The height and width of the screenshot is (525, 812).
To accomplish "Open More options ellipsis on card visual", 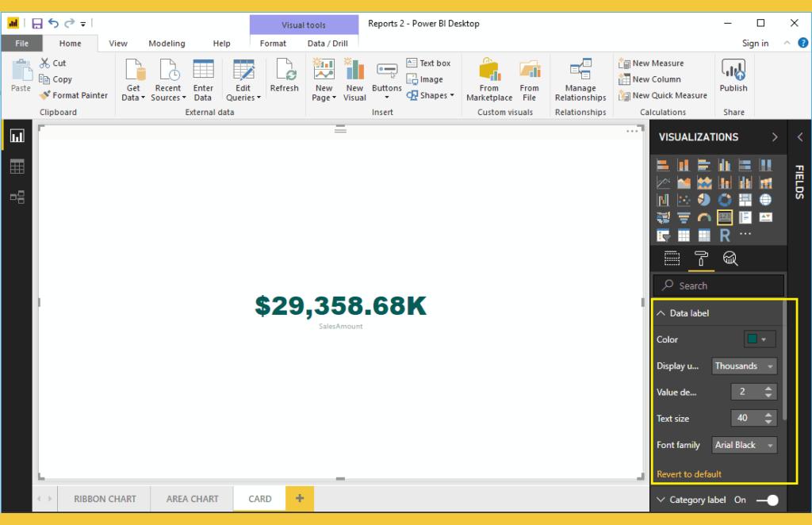I will 632,131.
